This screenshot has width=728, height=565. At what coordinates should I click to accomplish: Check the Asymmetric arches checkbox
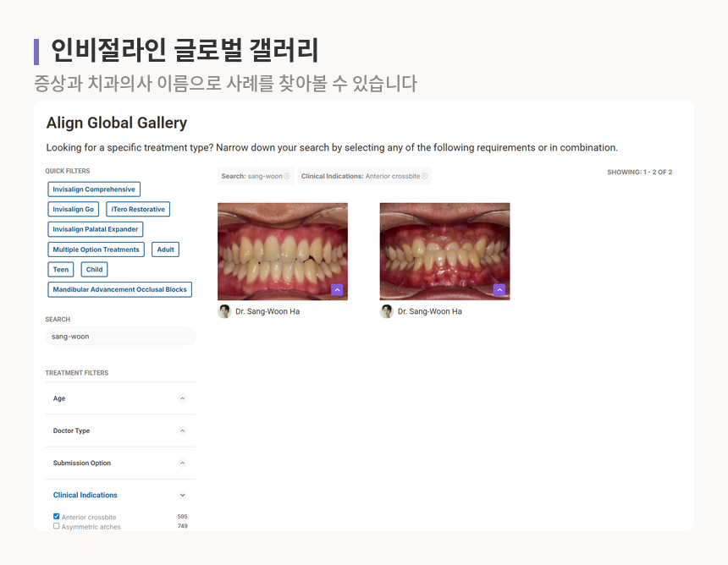tap(56, 526)
